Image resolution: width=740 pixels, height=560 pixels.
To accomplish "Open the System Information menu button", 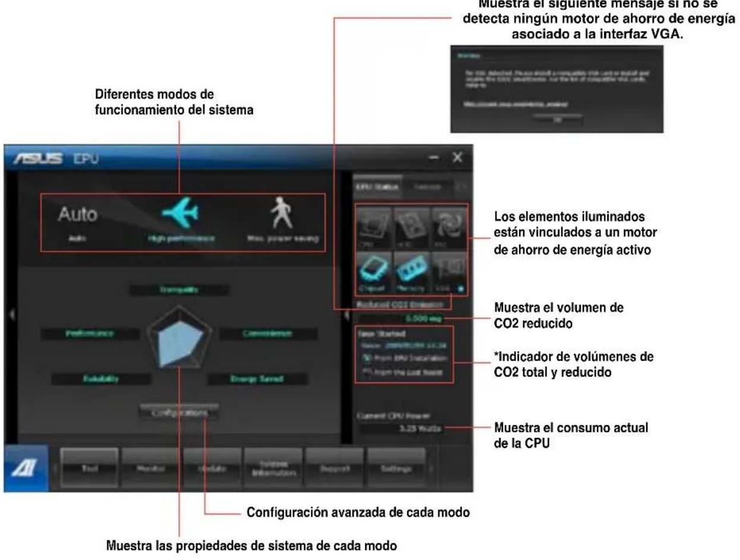I will coord(273,468).
